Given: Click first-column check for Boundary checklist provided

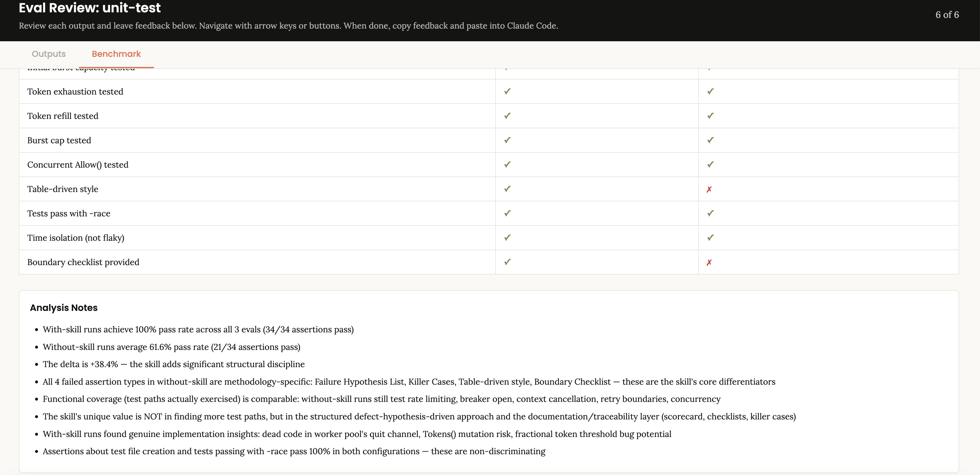Looking at the screenshot, I should (507, 262).
